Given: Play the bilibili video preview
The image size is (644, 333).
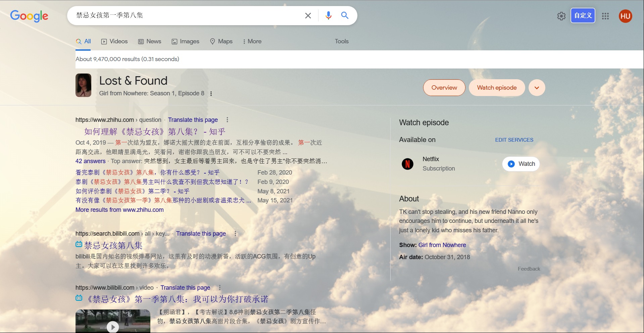Looking at the screenshot, I should coord(113,326).
